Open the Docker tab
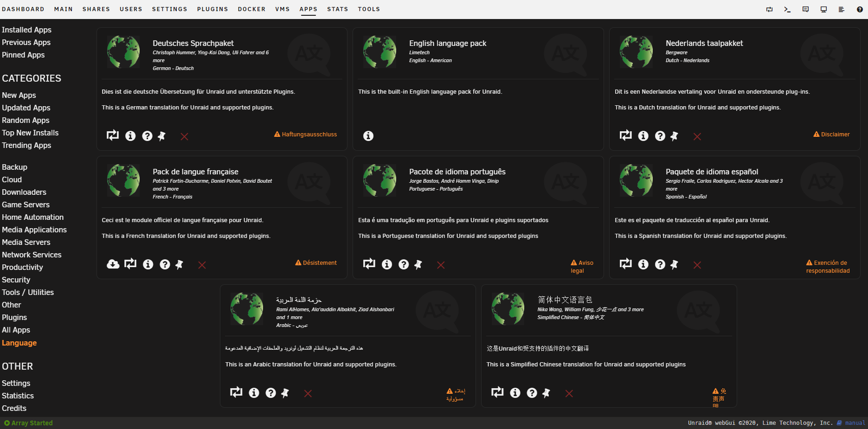Screen dimensions: 868x429 [x=251, y=9]
